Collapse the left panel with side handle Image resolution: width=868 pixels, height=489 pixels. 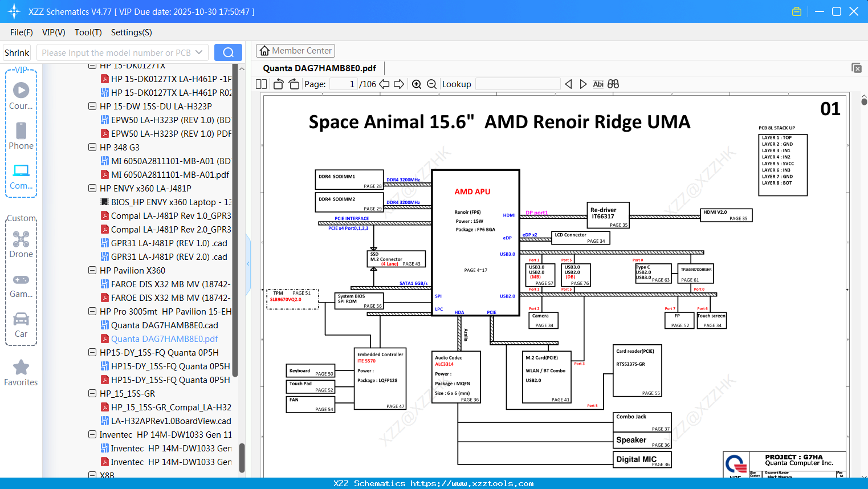tap(248, 264)
